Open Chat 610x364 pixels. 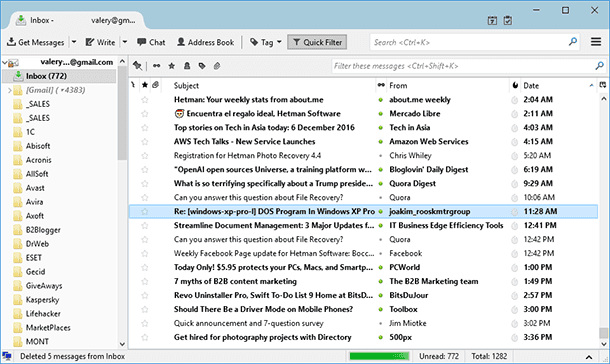pos(151,42)
